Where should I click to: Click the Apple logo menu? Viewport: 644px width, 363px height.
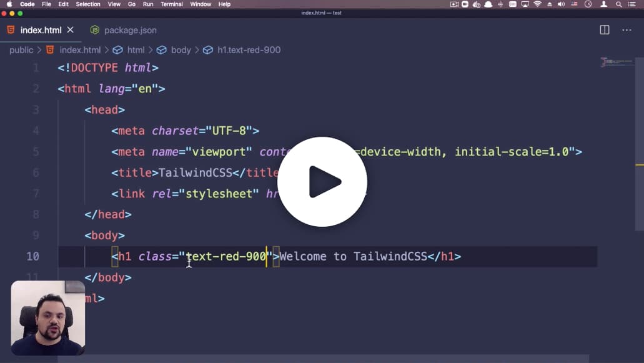[x=9, y=4]
